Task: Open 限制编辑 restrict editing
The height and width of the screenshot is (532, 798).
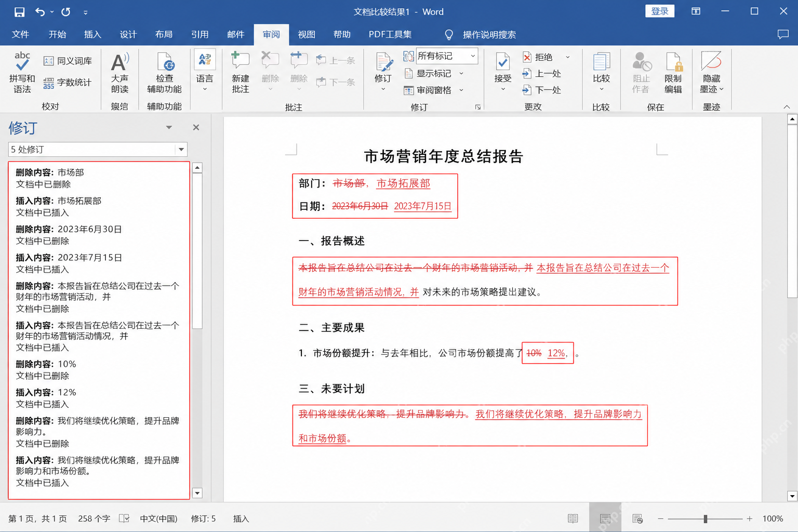Action: click(x=673, y=73)
